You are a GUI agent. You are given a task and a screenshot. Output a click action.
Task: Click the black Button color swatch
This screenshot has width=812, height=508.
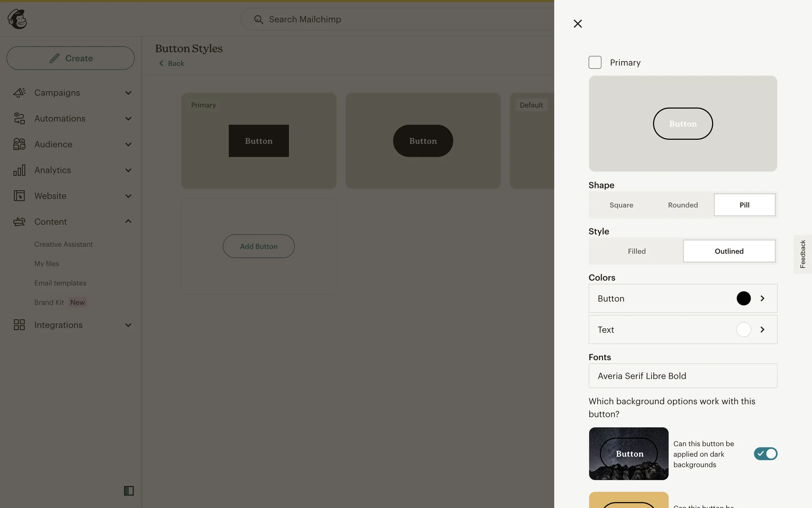point(743,298)
